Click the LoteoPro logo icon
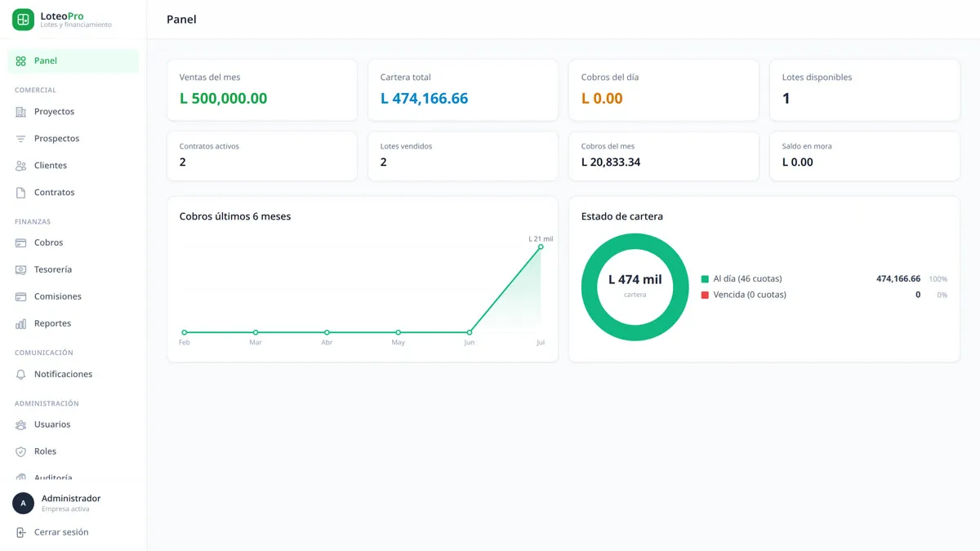980x551 pixels. point(23,20)
